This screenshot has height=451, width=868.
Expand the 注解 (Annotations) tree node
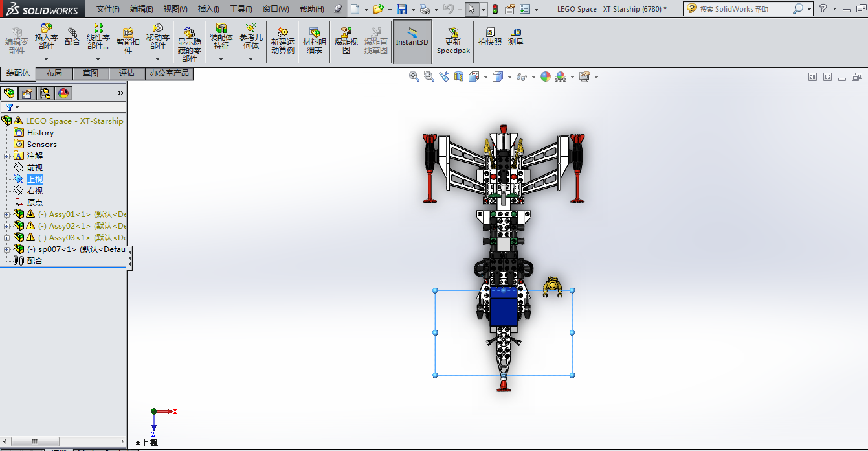click(7, 156)
